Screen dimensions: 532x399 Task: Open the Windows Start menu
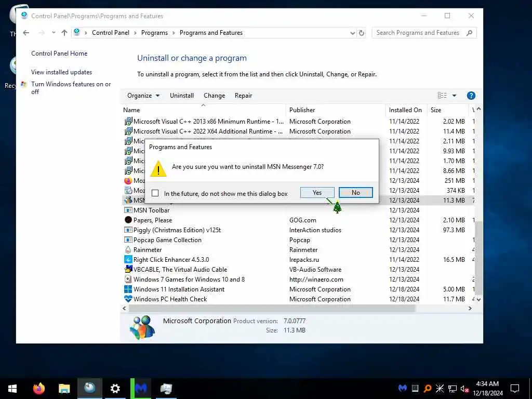click(x=12, y=389)
